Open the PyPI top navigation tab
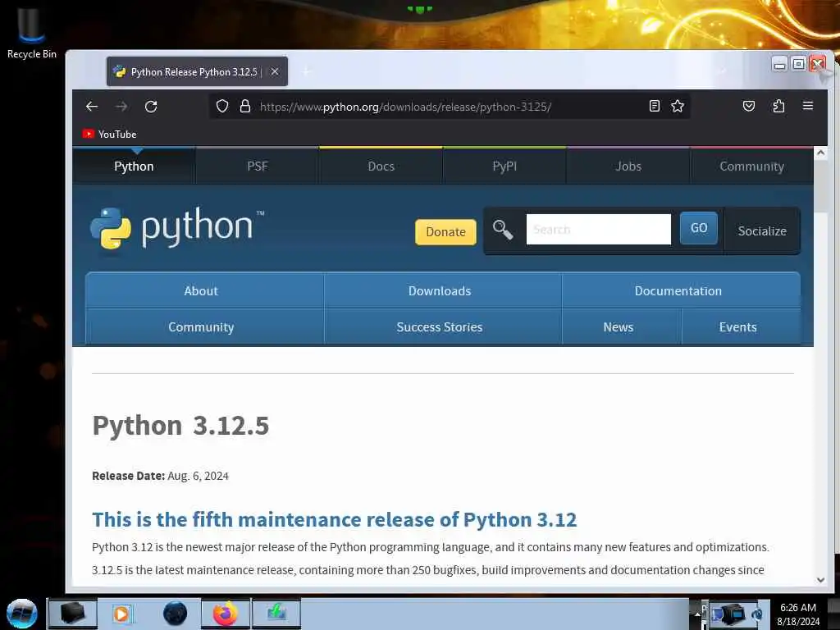The width and height of the screenshot is (840, 630). point(504,166)
